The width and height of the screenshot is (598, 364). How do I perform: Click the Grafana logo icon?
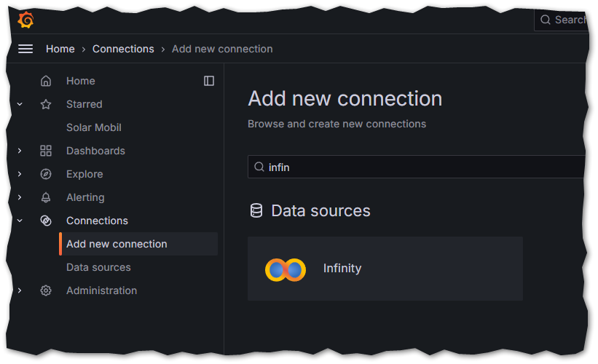(x=26, y=20)
